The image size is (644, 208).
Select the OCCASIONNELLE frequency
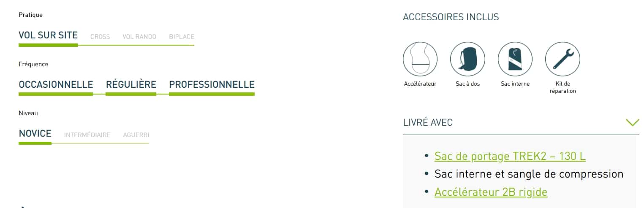56,84
